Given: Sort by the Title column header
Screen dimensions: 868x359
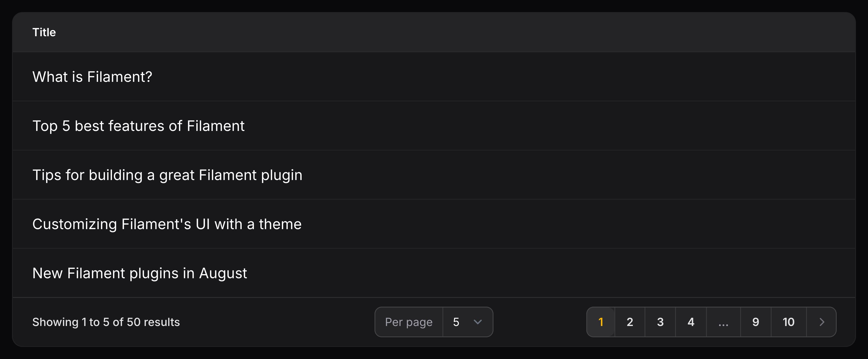Looking at the screenshot, I should click(x=44, y=32).
